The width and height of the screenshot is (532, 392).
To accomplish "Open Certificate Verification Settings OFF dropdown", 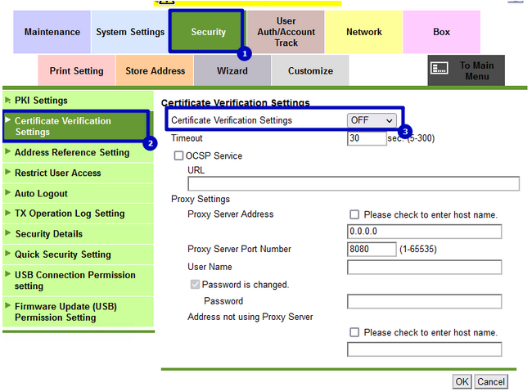I will pos(372,120).
